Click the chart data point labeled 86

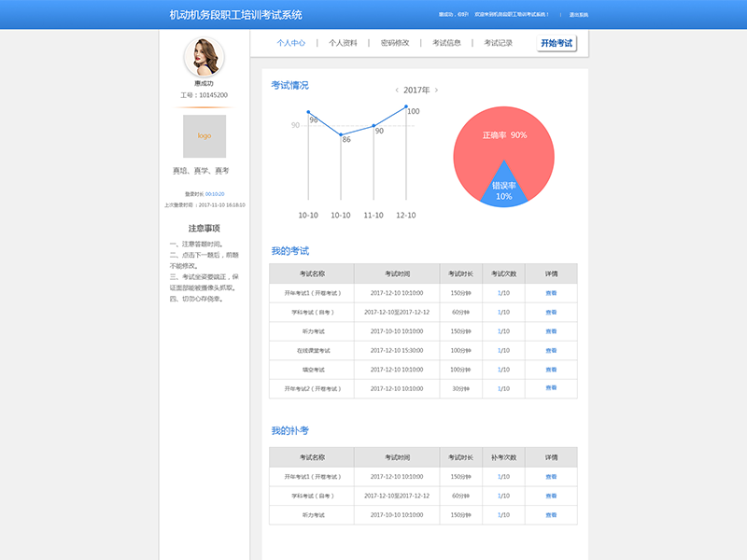pyautogui.click(x=341, y=134)
